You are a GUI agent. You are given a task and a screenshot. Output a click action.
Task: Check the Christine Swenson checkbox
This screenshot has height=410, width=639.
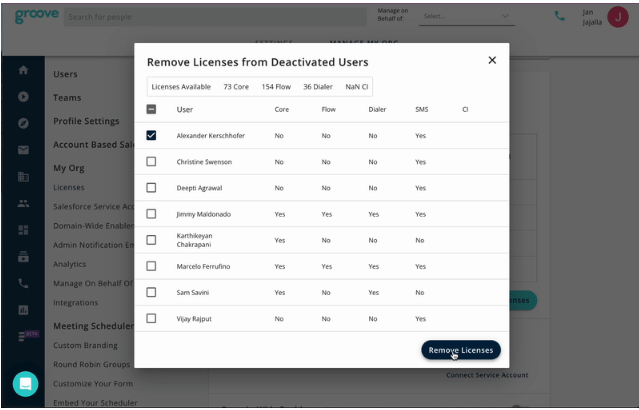pos(151,161)
